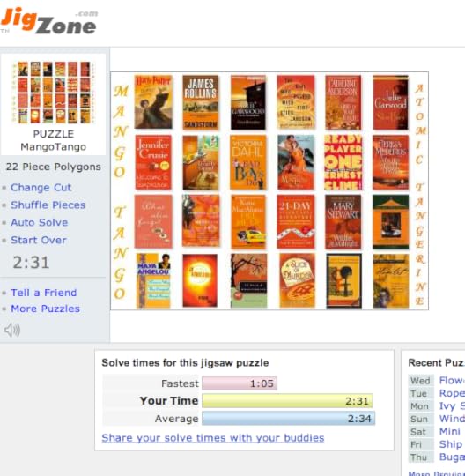The image size is (465, 476).
Task: Click the James Rollins Sandstorm book cover
Action: click(201, 102)
